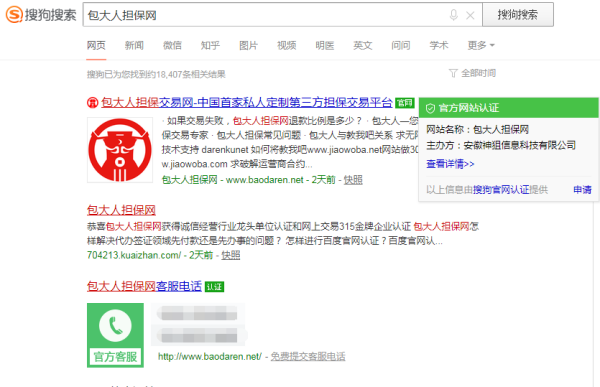The height and width of the screenshot is (387, 600).
Task: Click the www.baodaren.net green URL text
Action: [x=264, y=180]
